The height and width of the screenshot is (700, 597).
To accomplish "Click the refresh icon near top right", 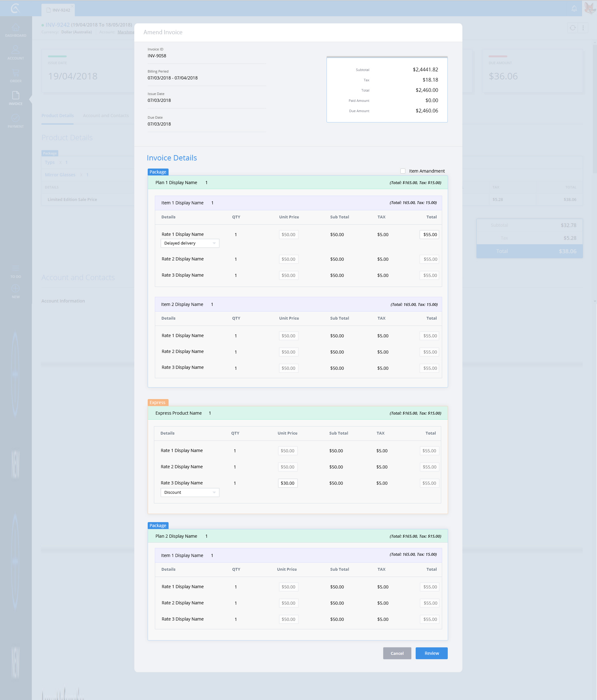I will click(572, 28).
